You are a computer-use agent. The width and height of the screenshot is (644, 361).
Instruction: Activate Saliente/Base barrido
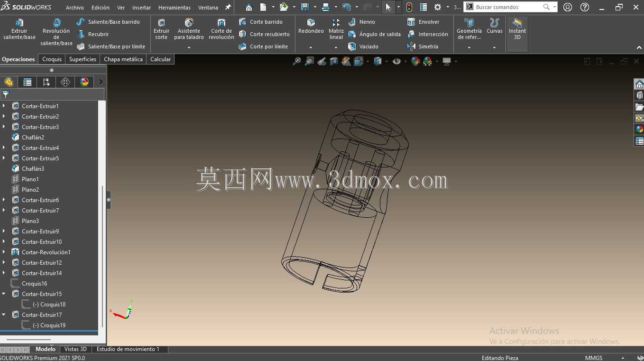[108, 22]
